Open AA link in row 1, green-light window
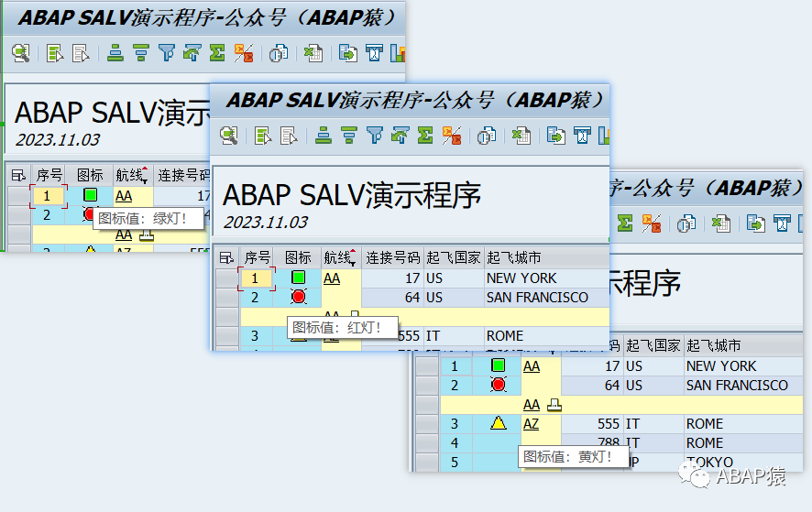The image size is (812, 512). pos(123,196)
